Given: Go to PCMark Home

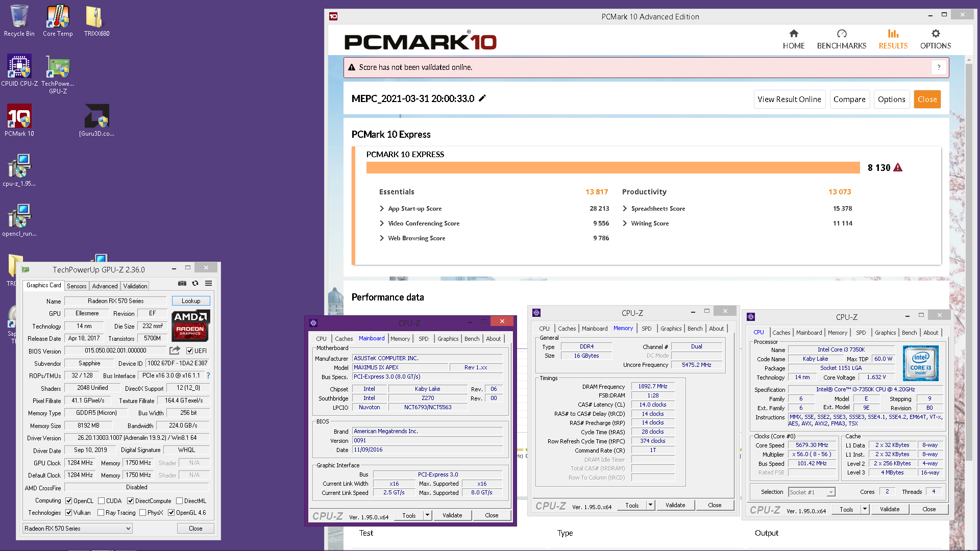Looking at the screenshot, I should [794, 39].
